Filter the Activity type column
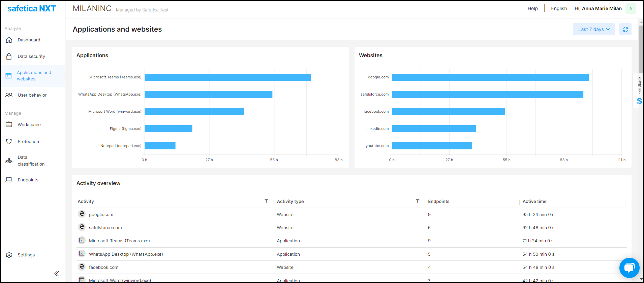Viewport: 644px width, 283px height. tap(418, 201)
